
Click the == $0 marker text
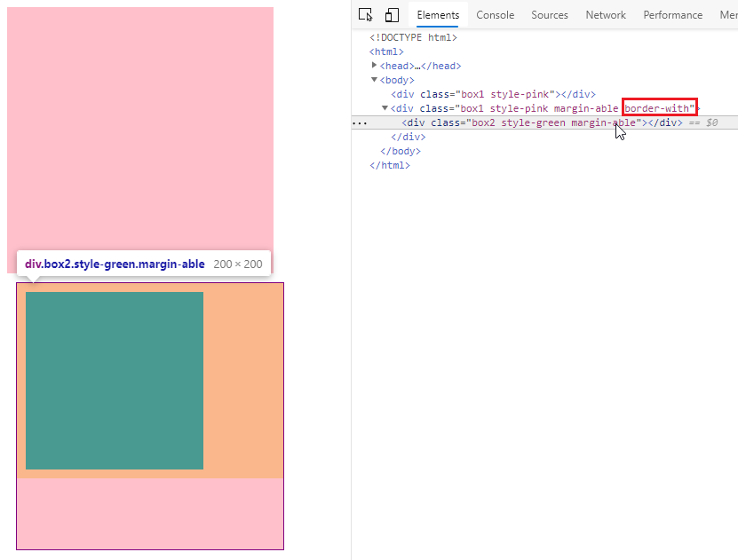click(703, 122)
